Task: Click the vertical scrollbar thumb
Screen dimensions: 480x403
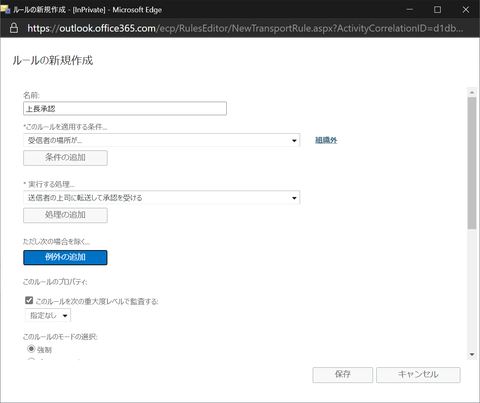Action: point(472,163)
